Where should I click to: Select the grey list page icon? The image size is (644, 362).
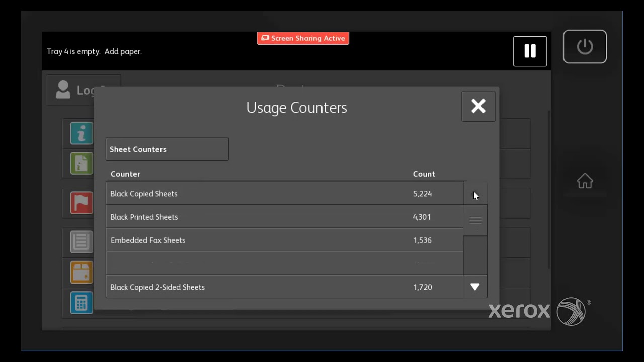pos(82,242)
